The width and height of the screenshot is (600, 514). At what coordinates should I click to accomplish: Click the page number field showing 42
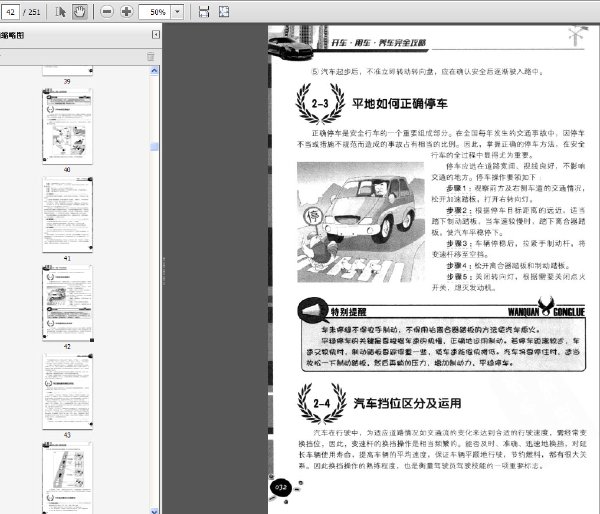[x=10, y=12]
